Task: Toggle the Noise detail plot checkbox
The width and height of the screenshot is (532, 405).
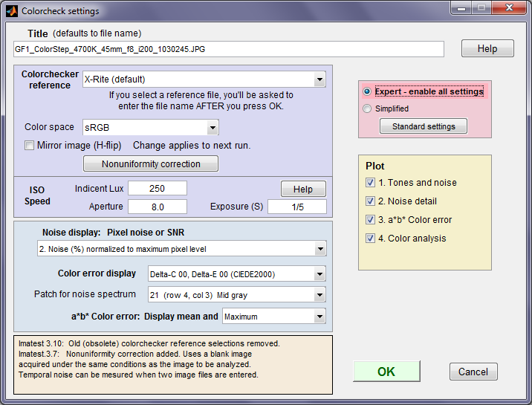Action: [370, 201]
